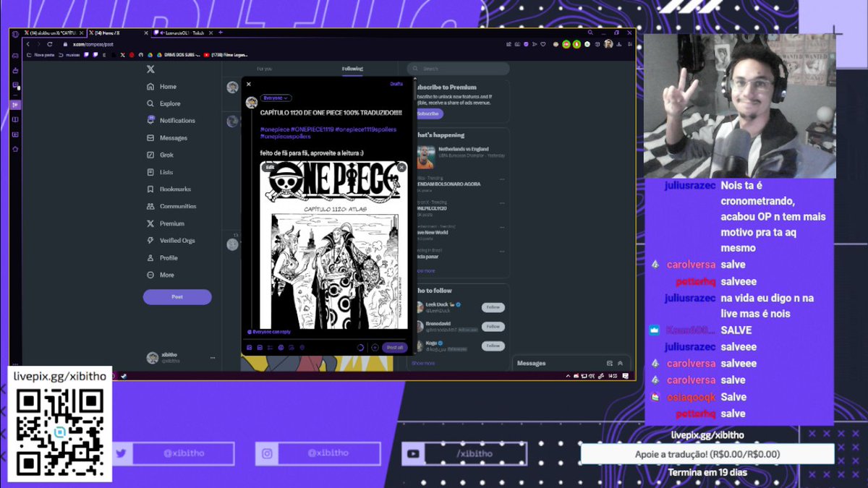Open Lists in X sidebar

coord(161,172)
